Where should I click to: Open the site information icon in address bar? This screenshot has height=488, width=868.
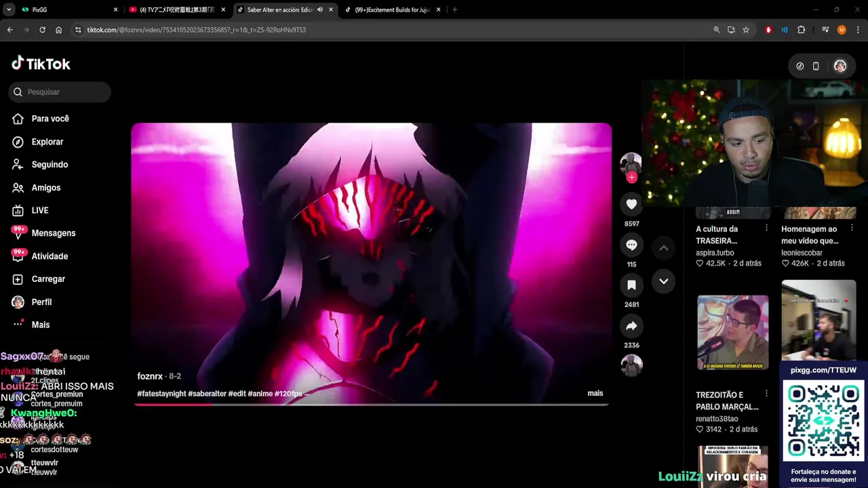(x=78, y=30)
